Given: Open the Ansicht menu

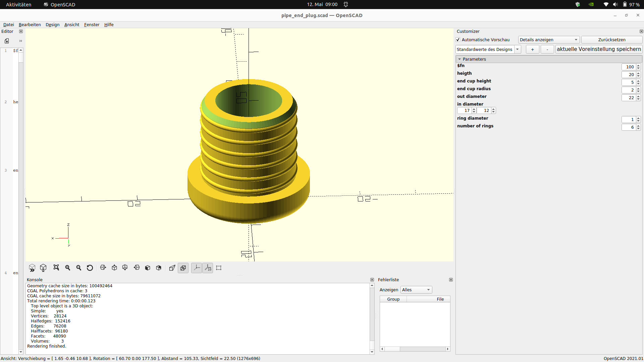Looking at the screenshot, I should (x=71, y=24).
